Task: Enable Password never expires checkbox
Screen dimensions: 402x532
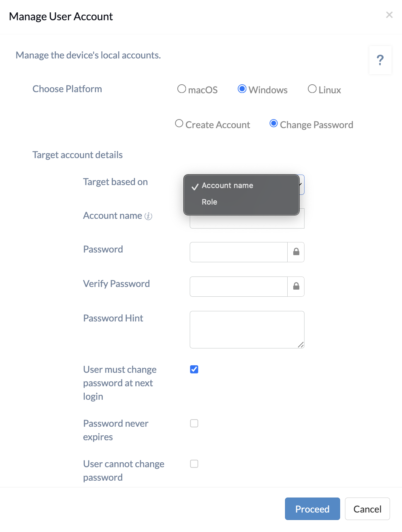Action: 194,423
